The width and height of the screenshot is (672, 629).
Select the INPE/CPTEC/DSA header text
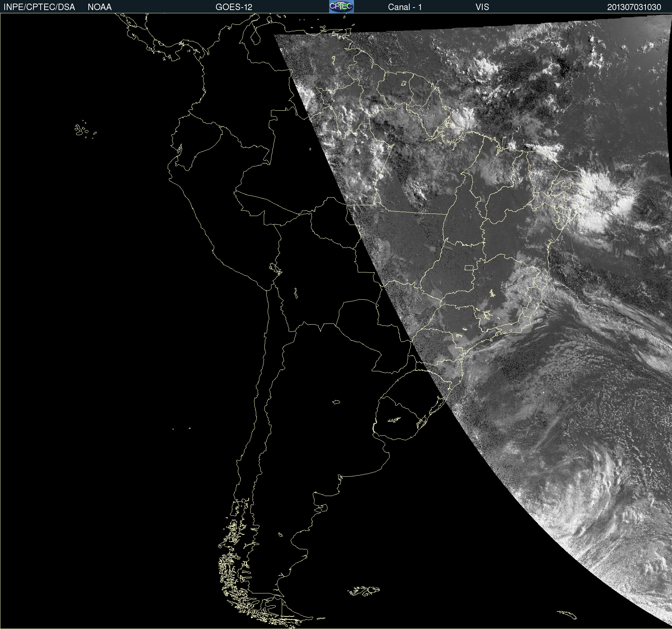(x=39, y=7)
